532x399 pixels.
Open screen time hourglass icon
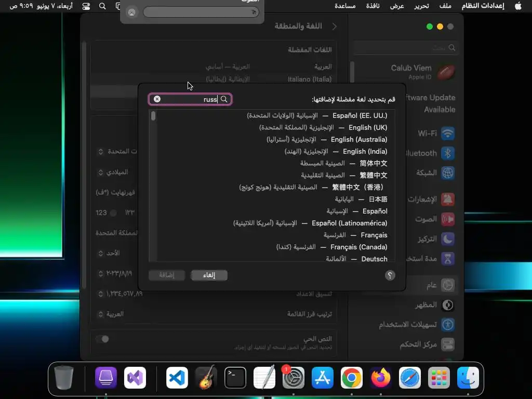447,259
